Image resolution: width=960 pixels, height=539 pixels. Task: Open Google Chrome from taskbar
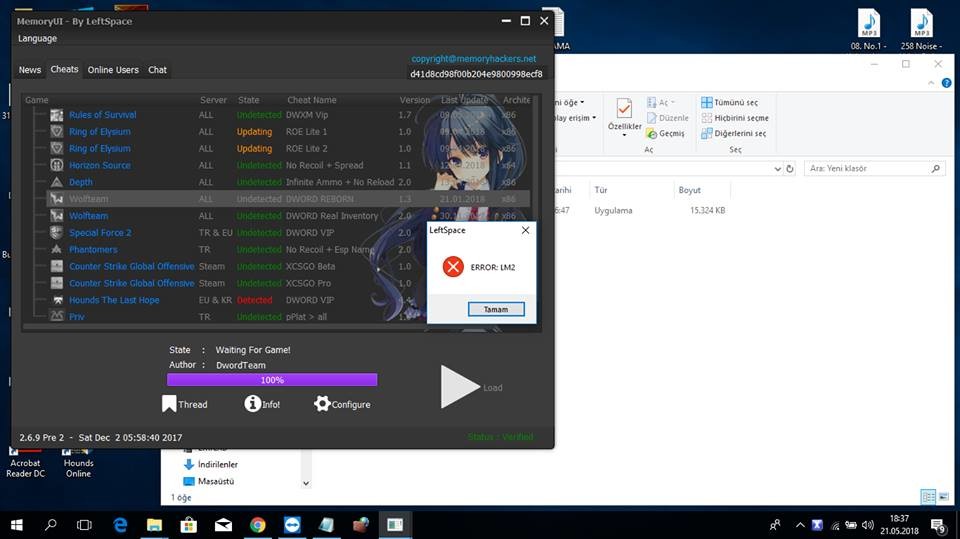[258, 525]
